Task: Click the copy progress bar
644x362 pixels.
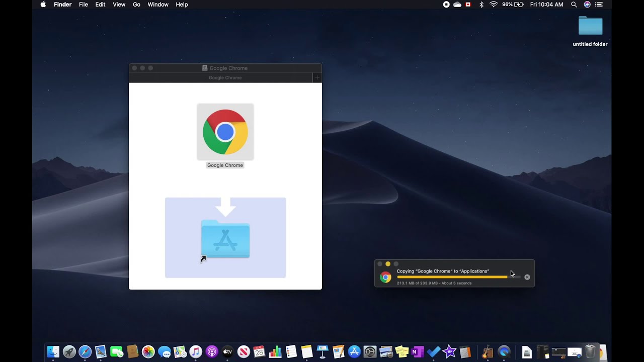Action: tap(458, 277)
